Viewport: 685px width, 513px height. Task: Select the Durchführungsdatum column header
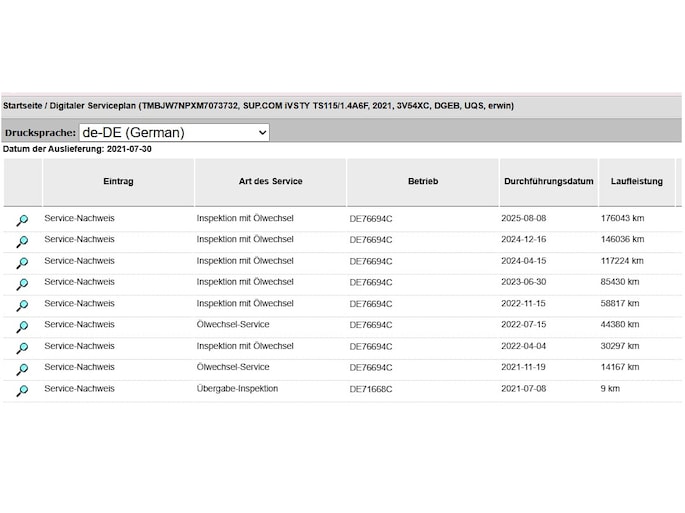pos(548,182)
